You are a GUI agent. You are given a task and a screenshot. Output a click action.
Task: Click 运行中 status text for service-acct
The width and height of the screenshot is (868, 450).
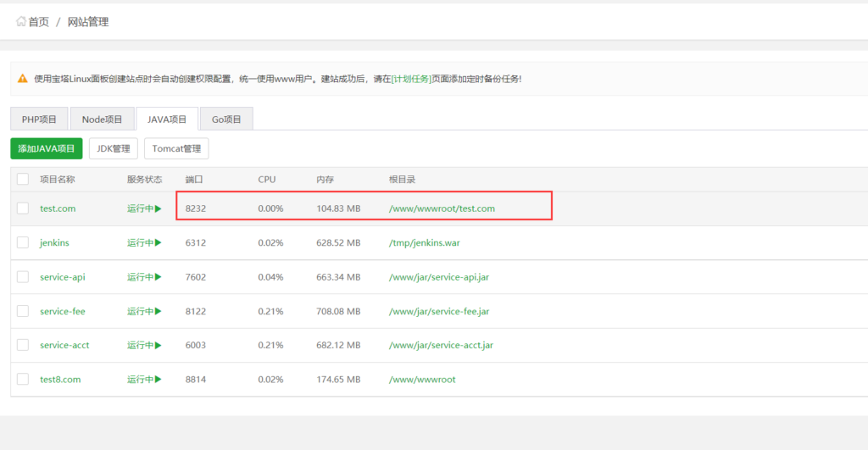141,346
